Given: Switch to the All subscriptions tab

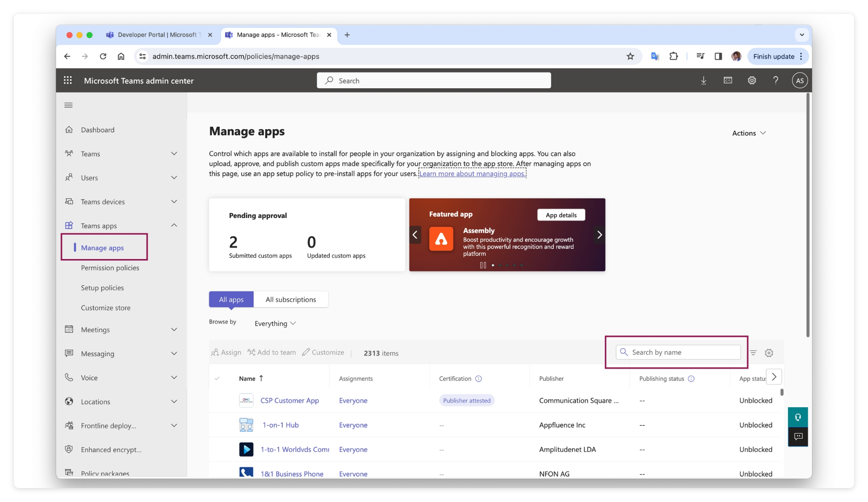Looking at the screenshot, I should [x=291, y=299].
